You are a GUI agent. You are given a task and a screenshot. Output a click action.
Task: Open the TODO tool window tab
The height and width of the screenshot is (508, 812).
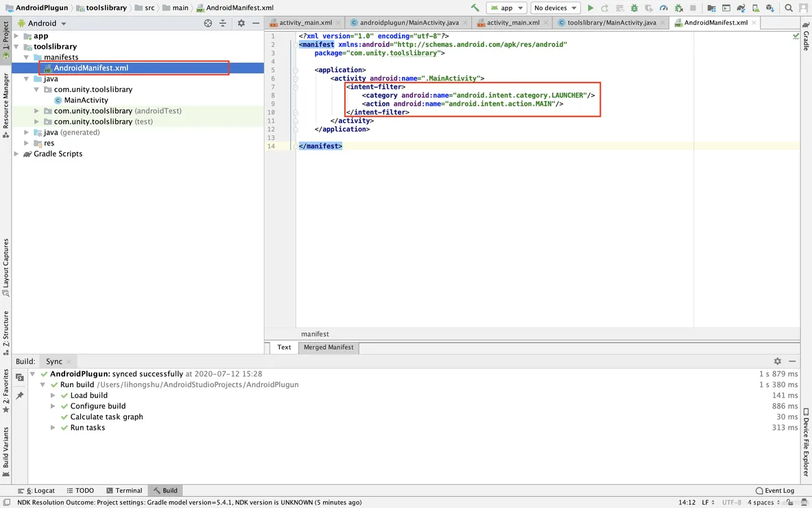coord(80,490)
